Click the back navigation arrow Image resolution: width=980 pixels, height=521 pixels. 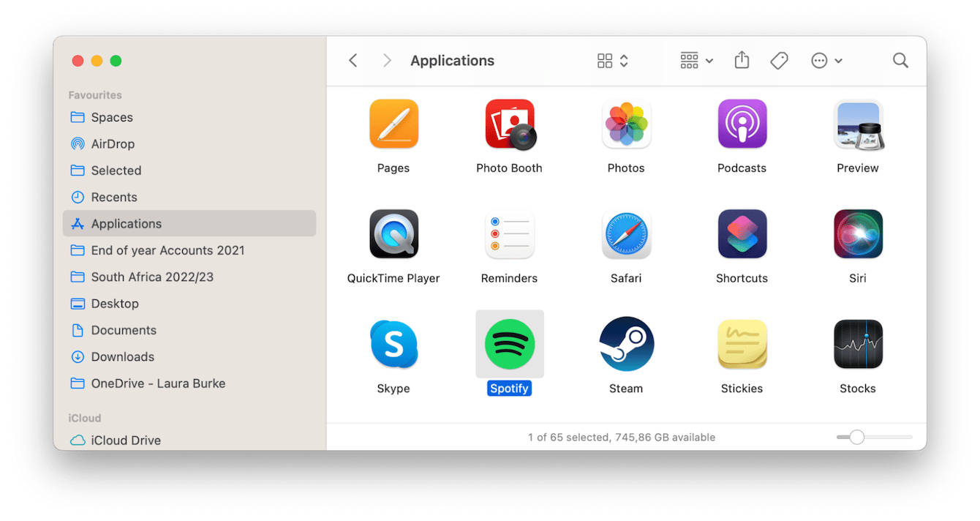point(353,60)
